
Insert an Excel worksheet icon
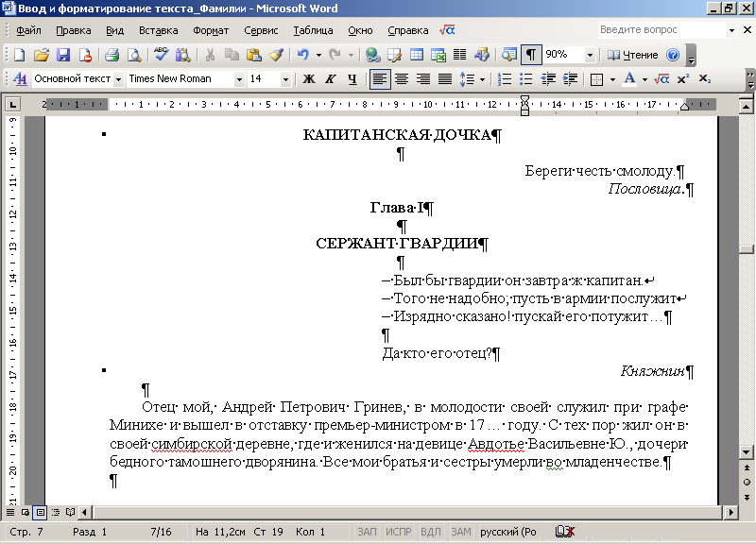(x=438, y=55)
